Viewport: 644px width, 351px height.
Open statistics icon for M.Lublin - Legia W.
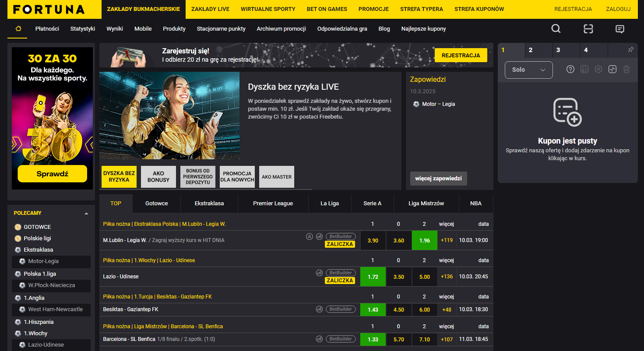coord(319,236)
